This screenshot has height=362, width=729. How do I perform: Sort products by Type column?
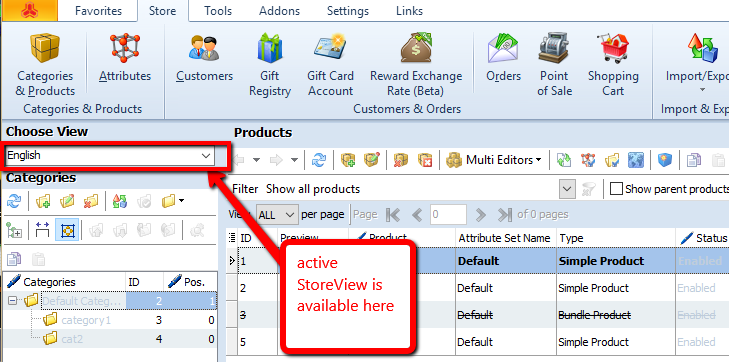pyautogui.click(x=616, y=238)
